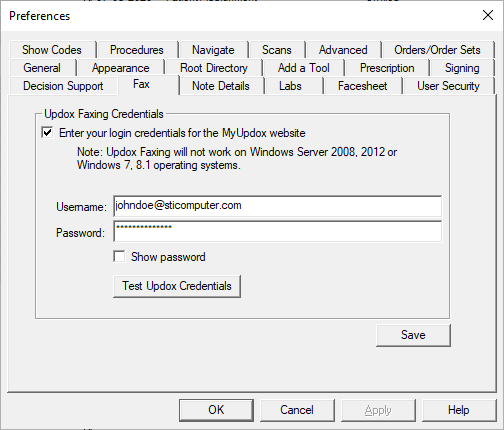The height and width of the screenshot is (430, 504).
Task: Open the Orders/Order Sets tab
Action: point(437,50)
